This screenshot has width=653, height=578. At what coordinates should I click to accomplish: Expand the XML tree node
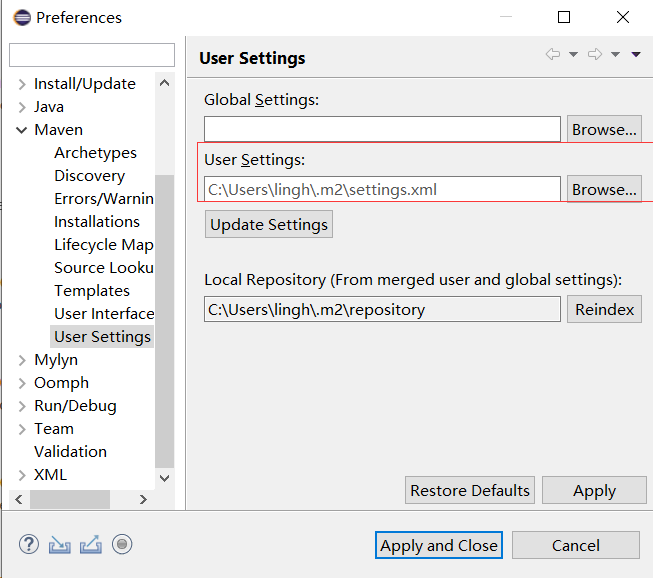(22, 475)
